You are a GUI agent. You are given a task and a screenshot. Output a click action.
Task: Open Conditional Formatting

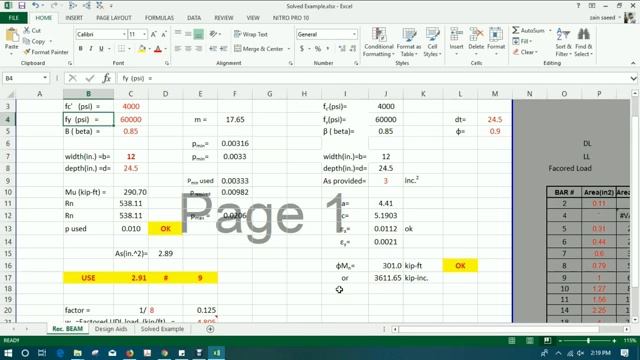click(x=378, y=42)
